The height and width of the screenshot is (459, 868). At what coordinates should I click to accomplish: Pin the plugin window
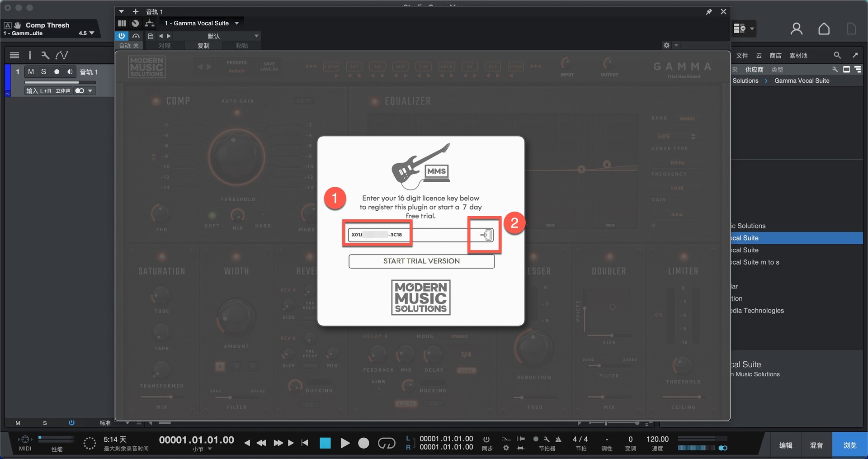(709, 12)
